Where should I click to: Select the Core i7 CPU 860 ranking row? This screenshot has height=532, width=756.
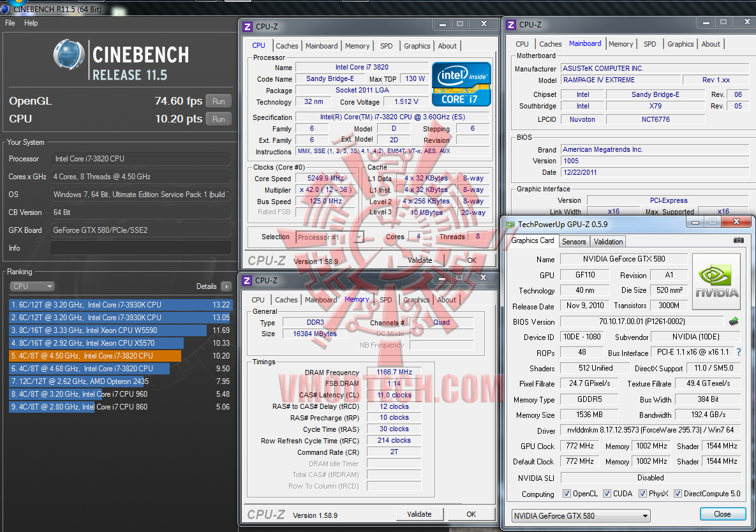coord(121,407)
